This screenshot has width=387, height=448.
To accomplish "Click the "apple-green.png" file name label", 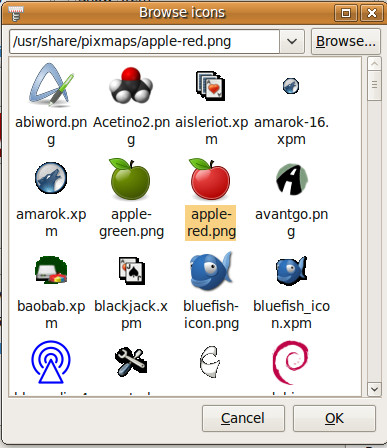I will [131, 223].
